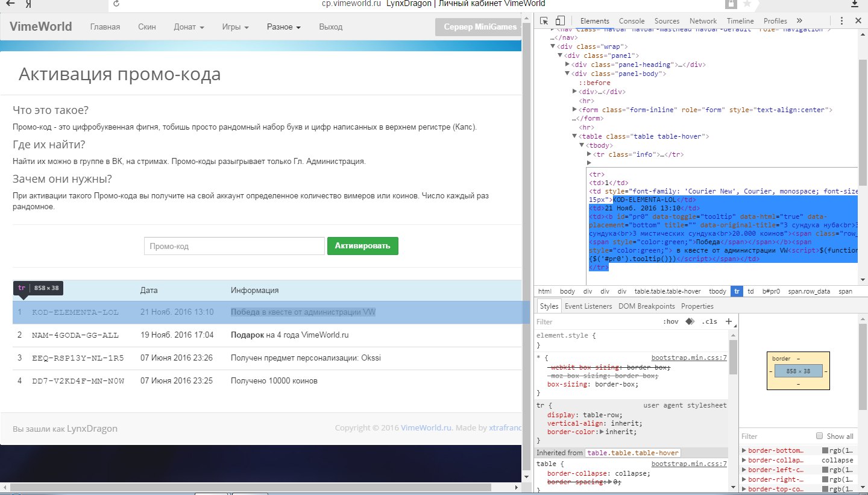Toggle the DevTools device toolbar icon
The height and width of the screenshot is (495, 868).
point(560,20)
